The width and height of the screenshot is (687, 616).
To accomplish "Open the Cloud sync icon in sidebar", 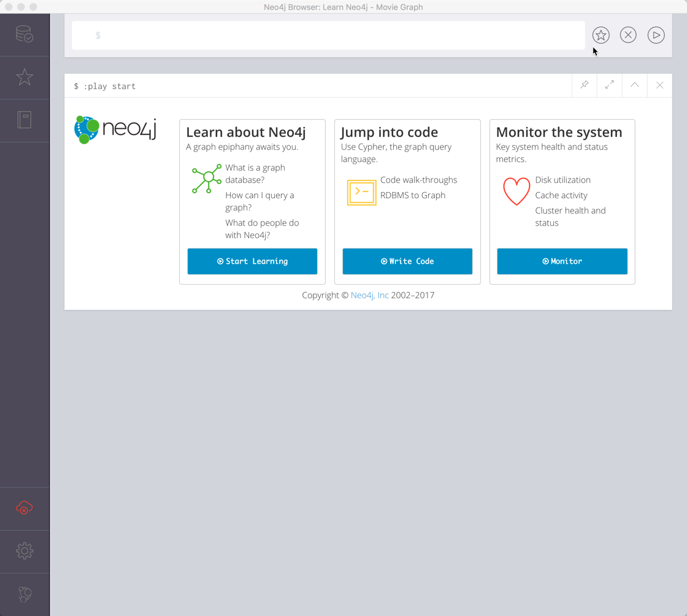I will (x=25, y=508).
